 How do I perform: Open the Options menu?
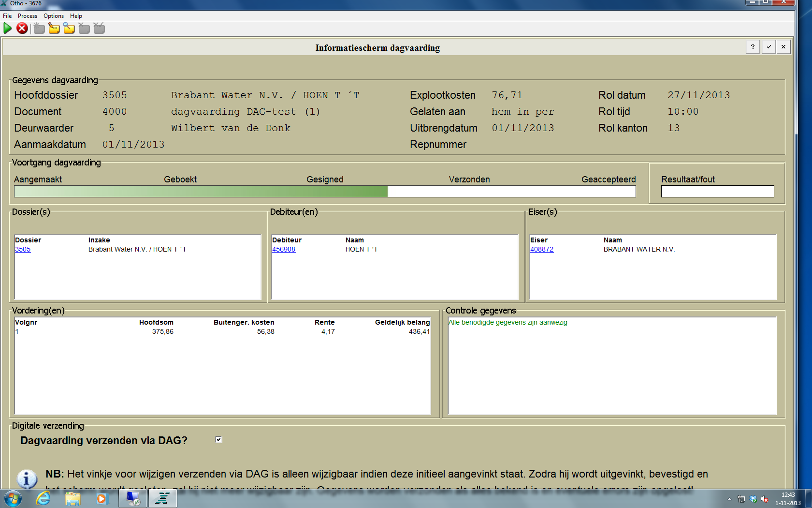[x=54, y=16]
